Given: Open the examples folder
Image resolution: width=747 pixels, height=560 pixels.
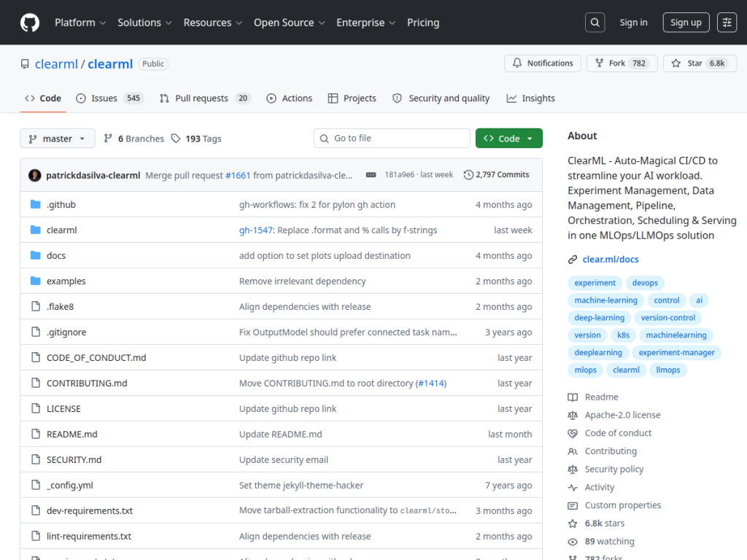Looking at the screenshot, I should coord(66,281).
